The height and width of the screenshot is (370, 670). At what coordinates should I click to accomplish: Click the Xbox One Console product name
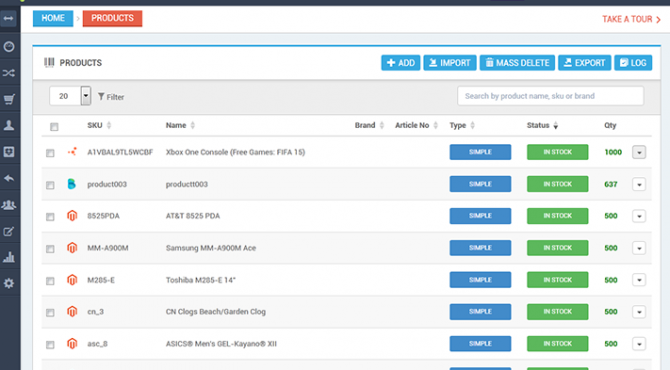click(235, 152)
